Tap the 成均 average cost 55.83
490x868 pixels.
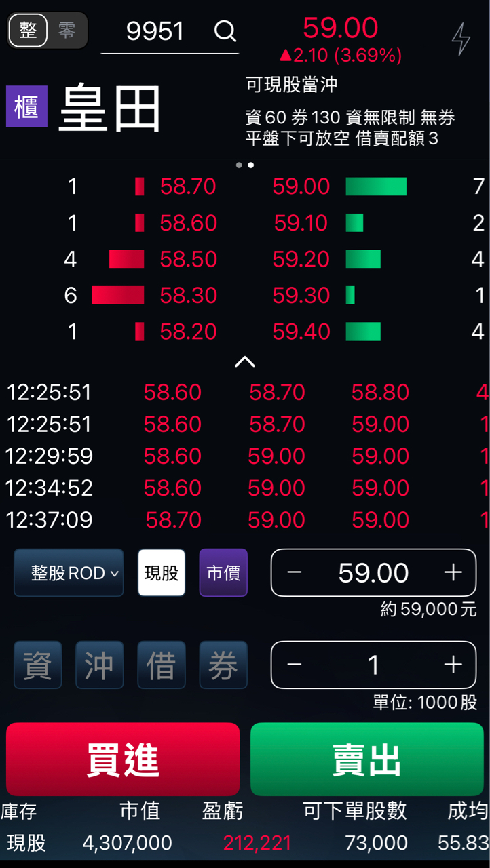pyautogui.click(x=464, y=843)
